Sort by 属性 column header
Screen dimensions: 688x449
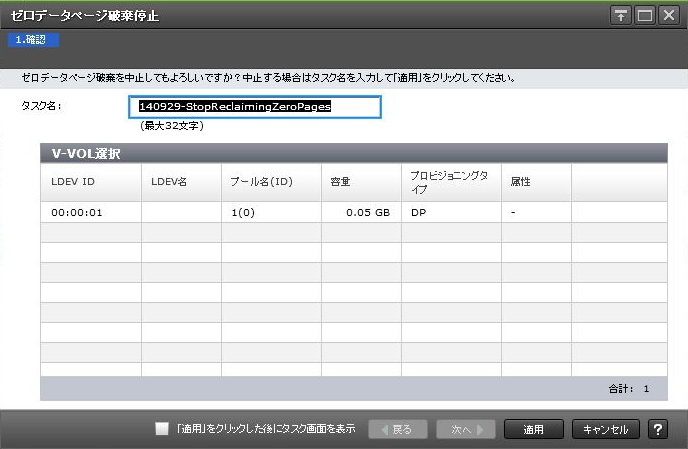coord(536,182)
